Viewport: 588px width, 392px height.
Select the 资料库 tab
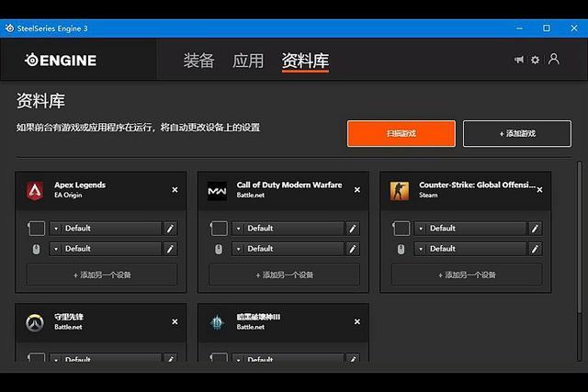tap(305, 62)
